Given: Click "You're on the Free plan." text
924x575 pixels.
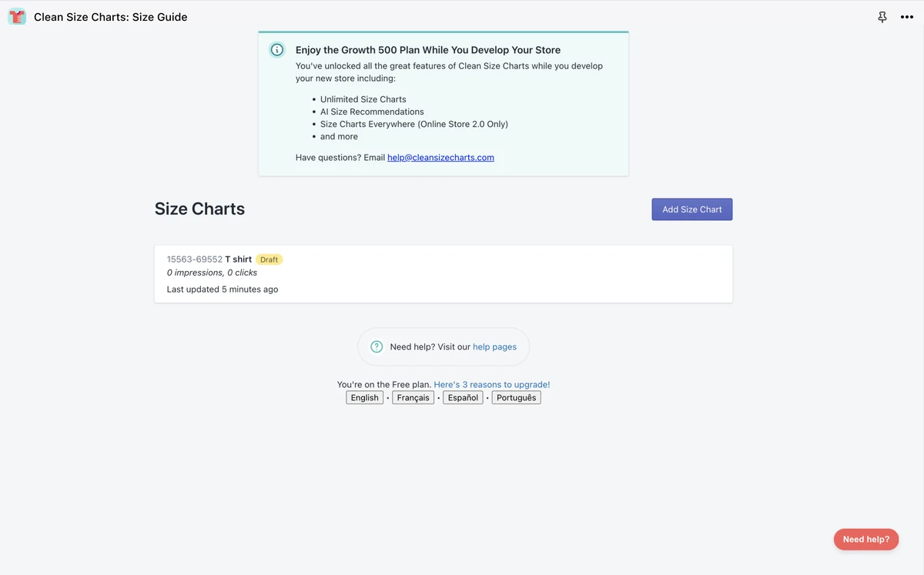Looking at the screenshot, I should (384, 385).
